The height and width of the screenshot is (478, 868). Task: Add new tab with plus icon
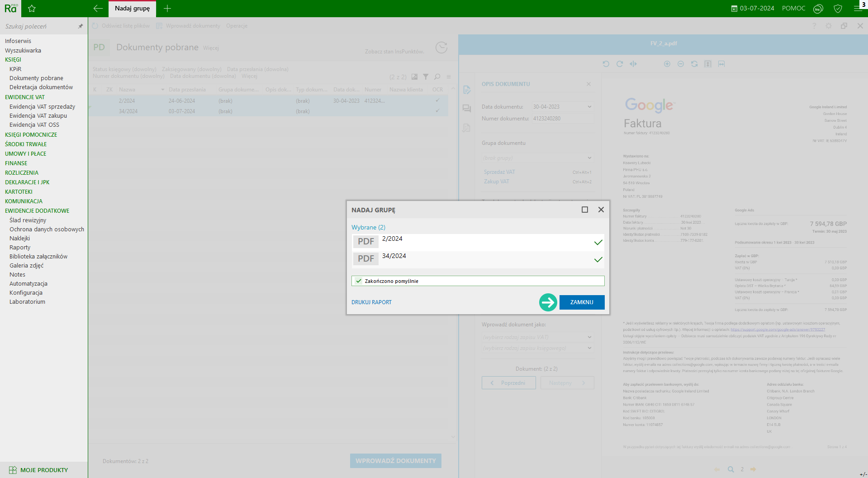(x=167, y=8)
